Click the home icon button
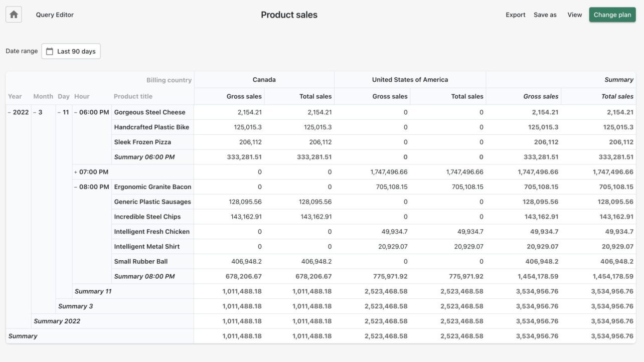Viewport: 644px width, 362px height. click(x=14, y=15)
